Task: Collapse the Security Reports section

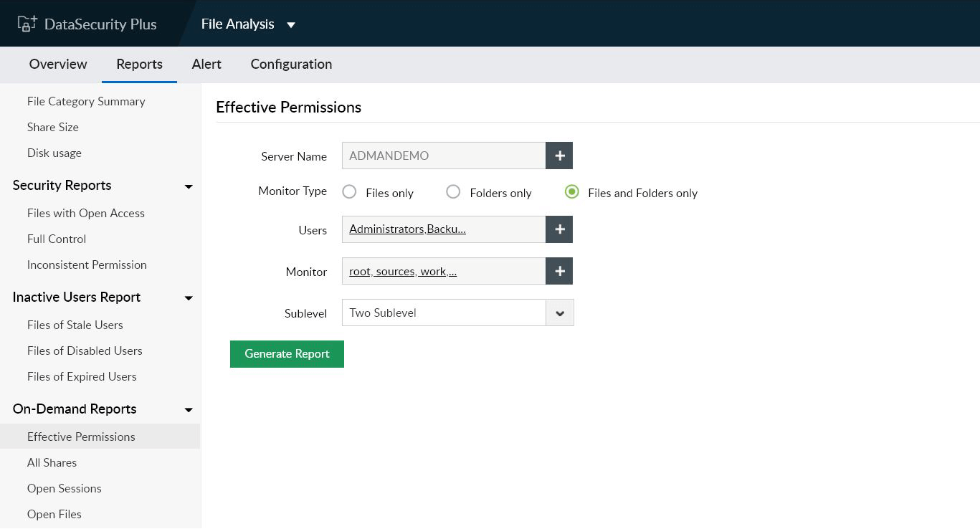Action: pos(189,186)
